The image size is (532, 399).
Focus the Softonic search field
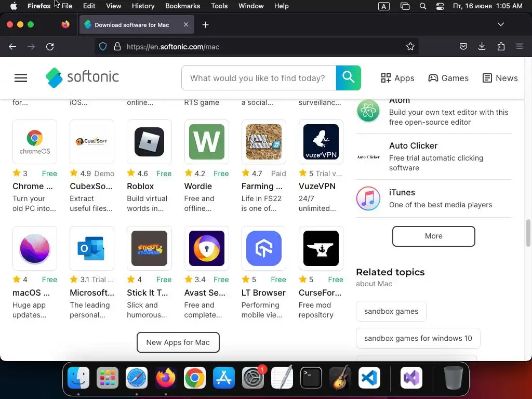click(x=259, y=78)
